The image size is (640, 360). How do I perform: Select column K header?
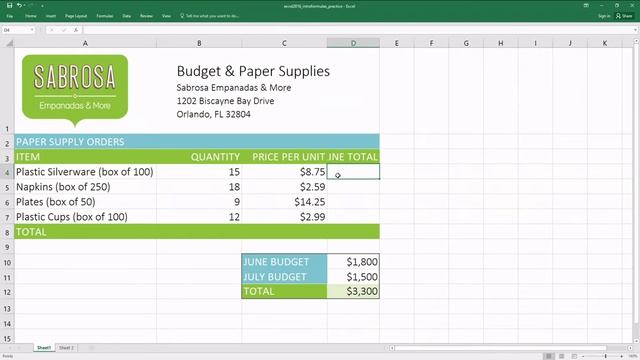click(605, 43)
